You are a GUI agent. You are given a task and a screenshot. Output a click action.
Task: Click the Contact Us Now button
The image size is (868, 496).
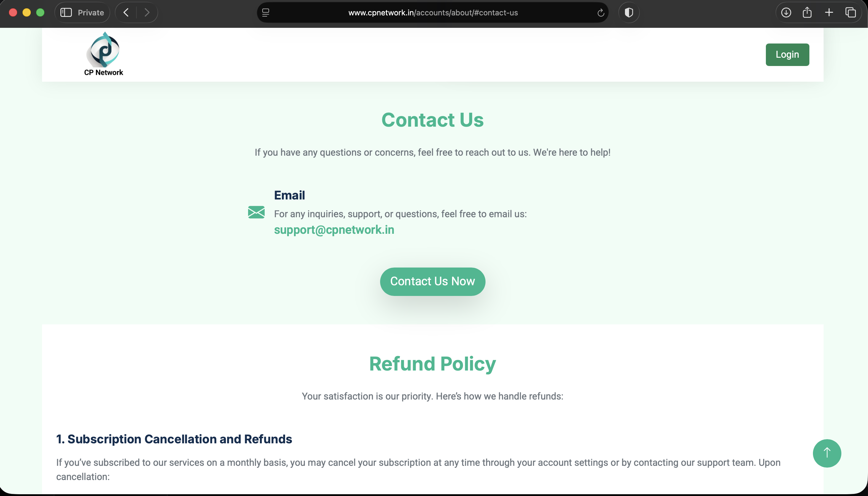432,281
